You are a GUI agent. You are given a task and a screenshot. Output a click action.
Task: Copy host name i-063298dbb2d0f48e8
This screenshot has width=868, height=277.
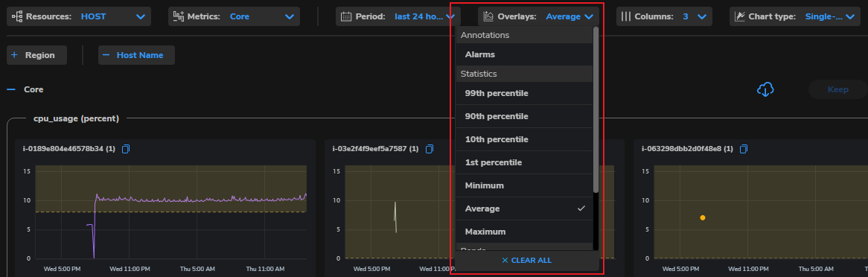(744, 149)
